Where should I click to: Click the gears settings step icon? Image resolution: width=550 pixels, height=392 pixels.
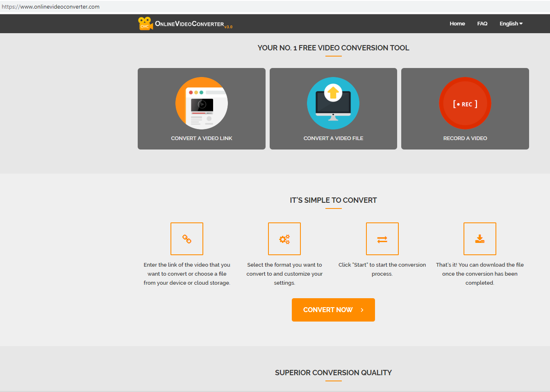pyautogui.click(x=284, y=239)
